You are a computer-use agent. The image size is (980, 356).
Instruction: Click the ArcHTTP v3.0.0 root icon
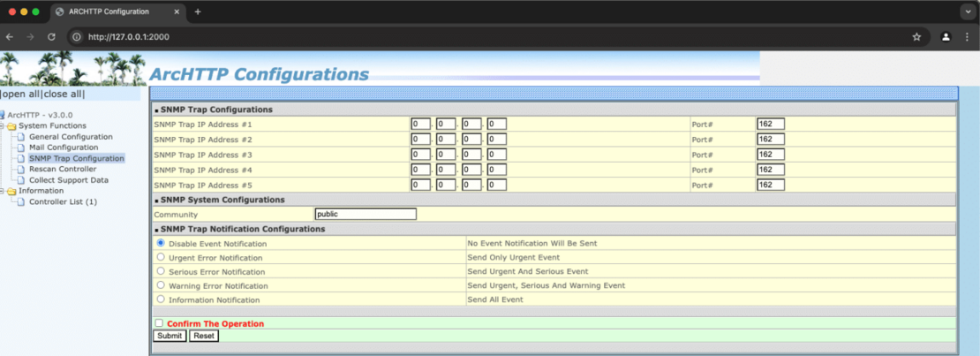(3, 115)
